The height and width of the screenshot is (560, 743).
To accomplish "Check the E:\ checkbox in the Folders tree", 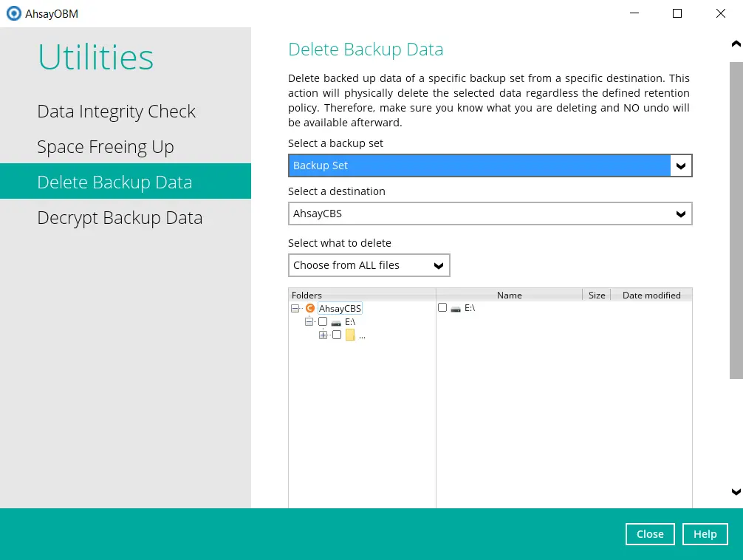I will coord(323,321).
